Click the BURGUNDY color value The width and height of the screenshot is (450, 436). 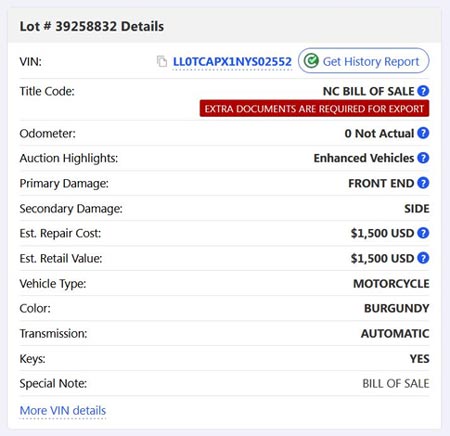click(397, 308)
